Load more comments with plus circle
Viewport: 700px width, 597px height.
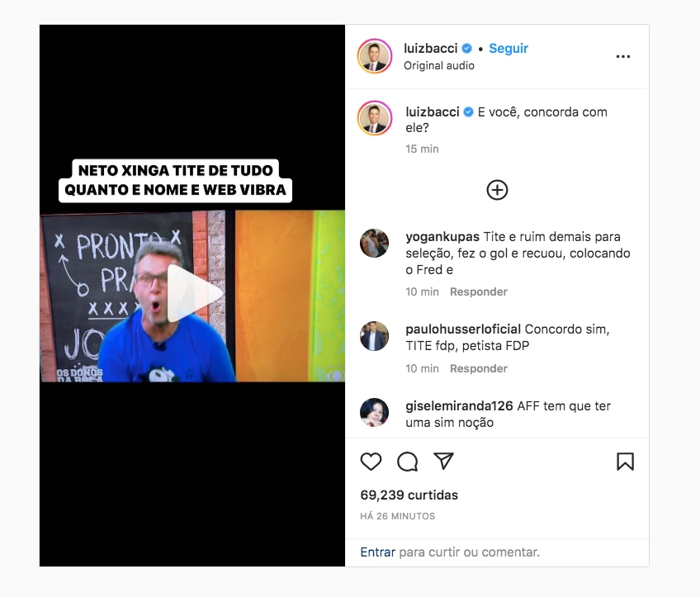point(497,190)
